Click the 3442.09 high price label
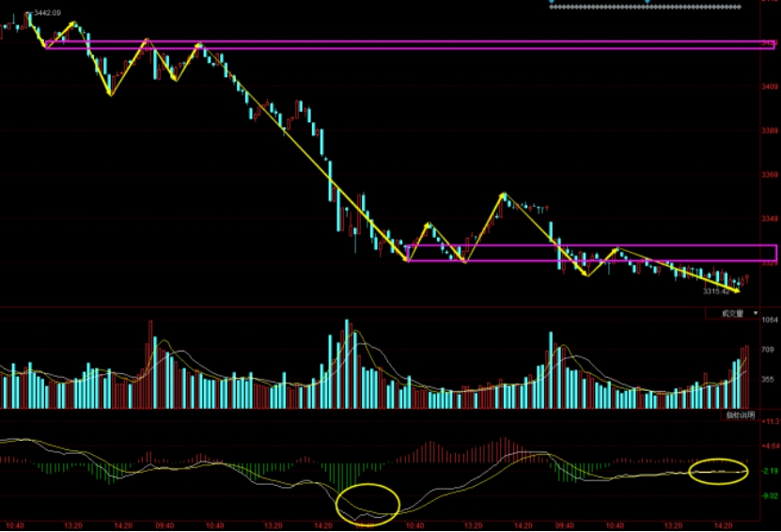The image size is (781, 532). [x=47, y=12]
